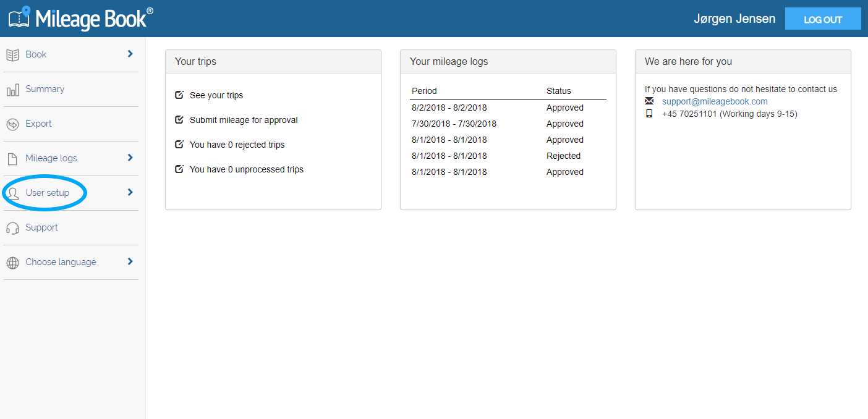Expand the Book menu chevron
Viewport: 868px width, 419px height.
point(130,54)
